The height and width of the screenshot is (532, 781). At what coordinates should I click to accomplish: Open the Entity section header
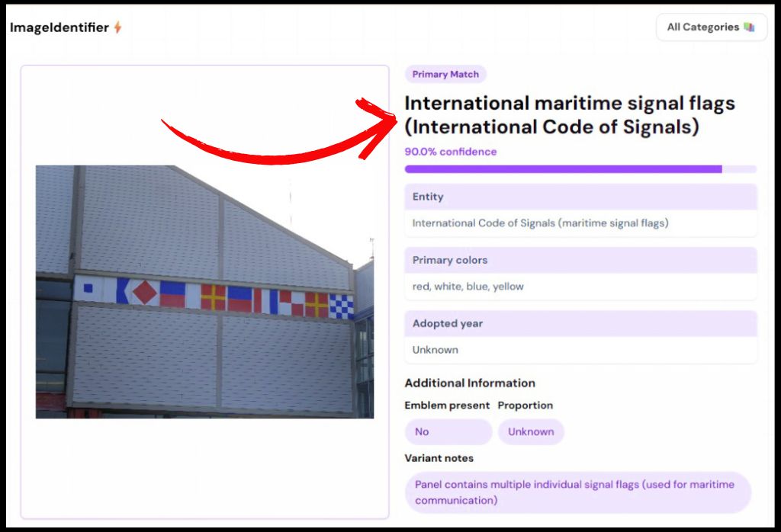[427, 197]
